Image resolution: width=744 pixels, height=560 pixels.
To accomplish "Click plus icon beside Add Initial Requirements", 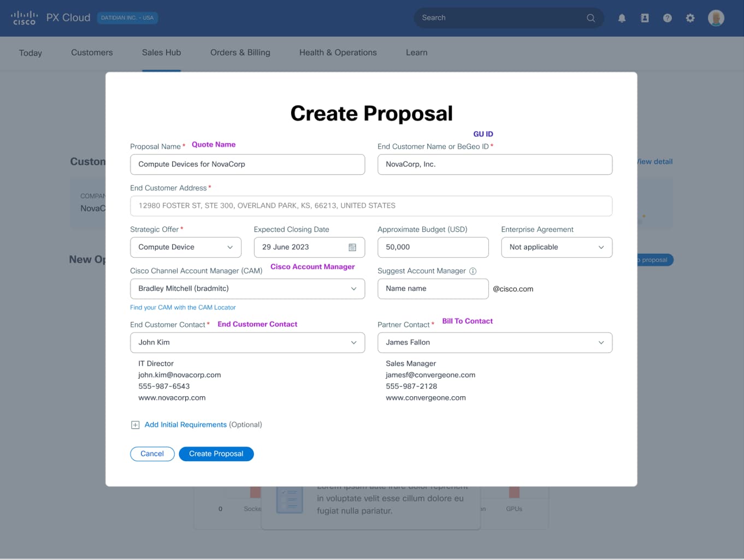I will point(135,425).
